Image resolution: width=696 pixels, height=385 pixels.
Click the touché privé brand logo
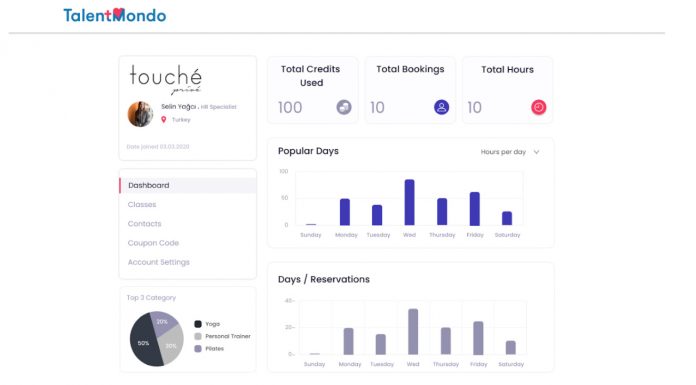click(x=166, y=79)
